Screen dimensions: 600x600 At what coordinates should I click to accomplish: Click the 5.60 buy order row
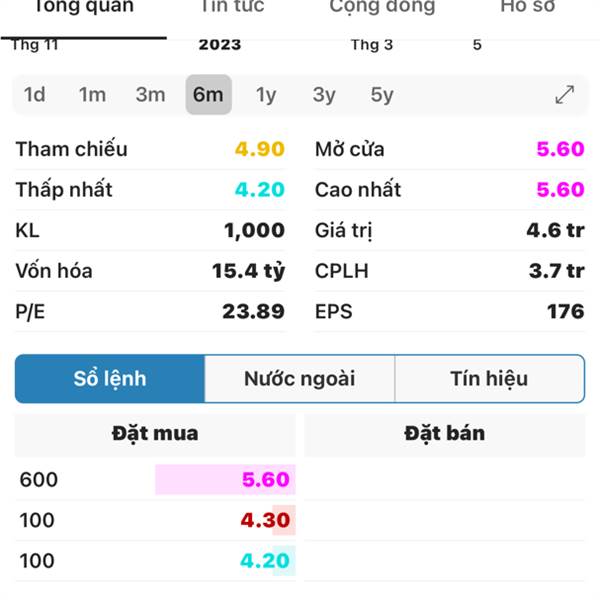(155, 479)
